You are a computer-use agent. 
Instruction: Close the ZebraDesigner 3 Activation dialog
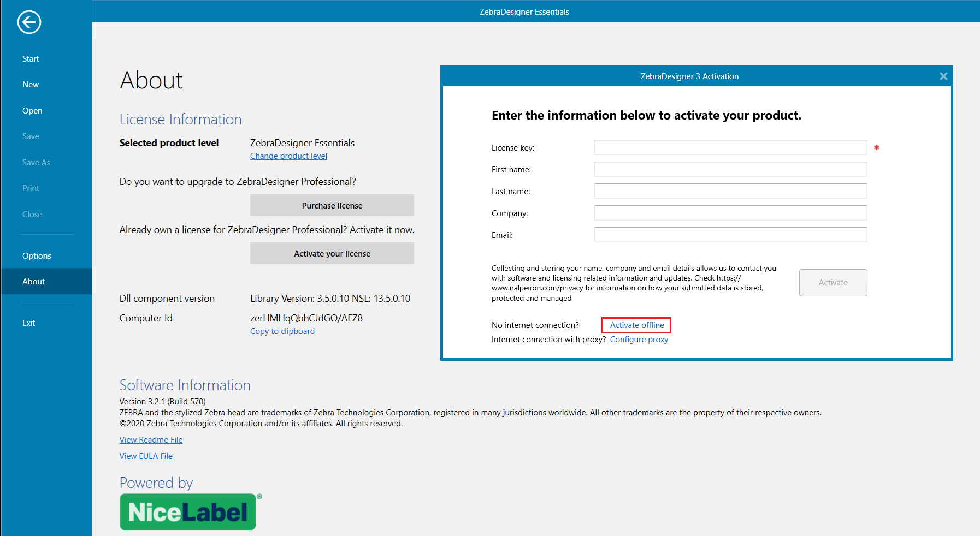pyautogui.click(x=943, y=76)
